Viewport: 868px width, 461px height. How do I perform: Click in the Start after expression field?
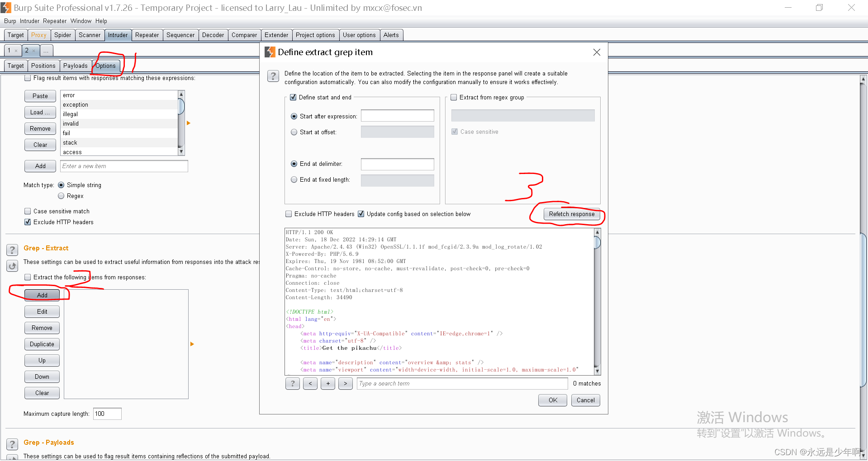pos(398,116)
